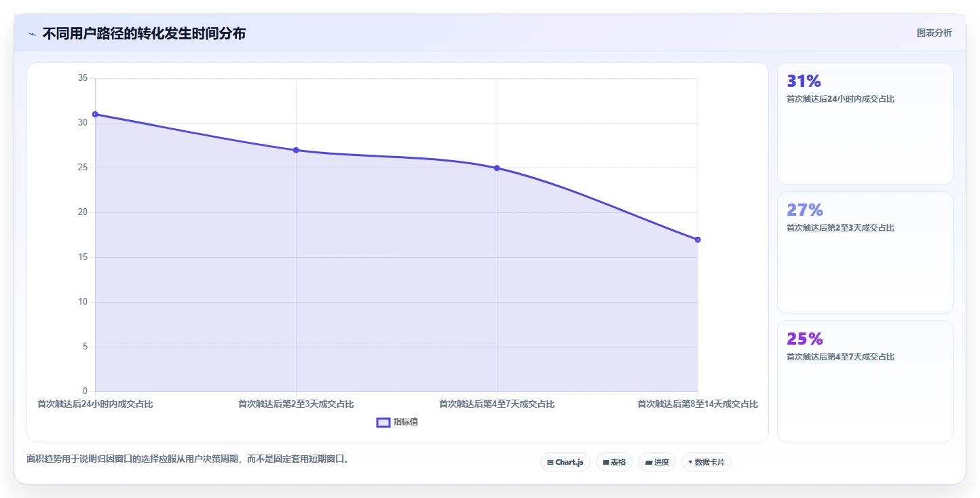Select the 进度 tag pill

657,462
